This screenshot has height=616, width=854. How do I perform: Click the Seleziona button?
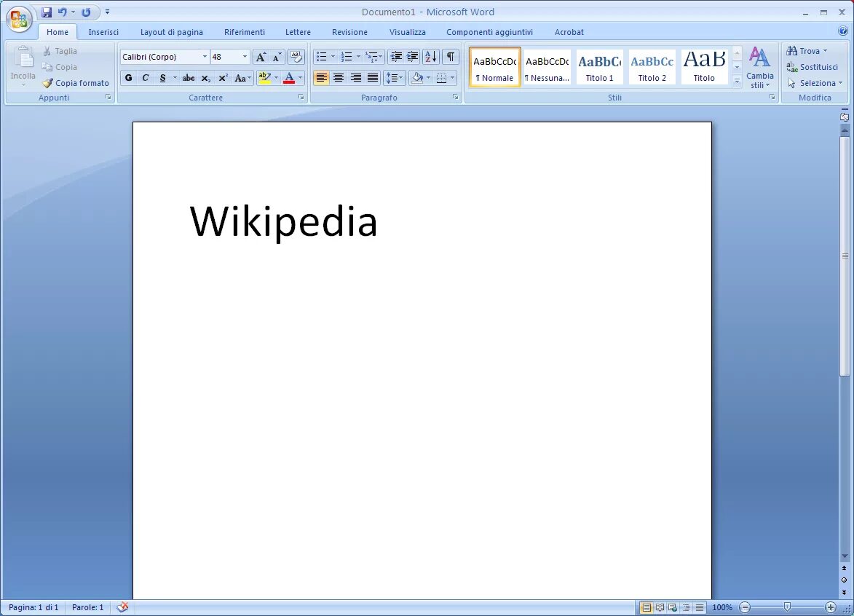[x=815, y=83]
